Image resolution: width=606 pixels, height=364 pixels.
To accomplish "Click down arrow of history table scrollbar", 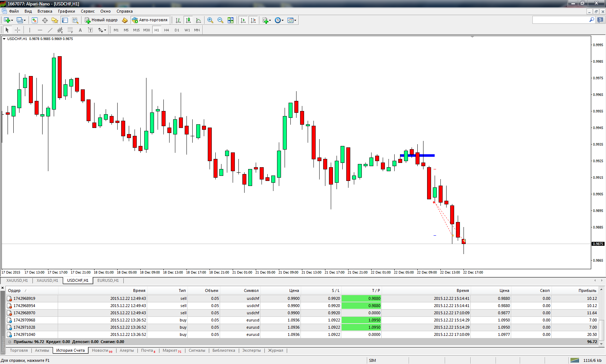I will [601, 343].
